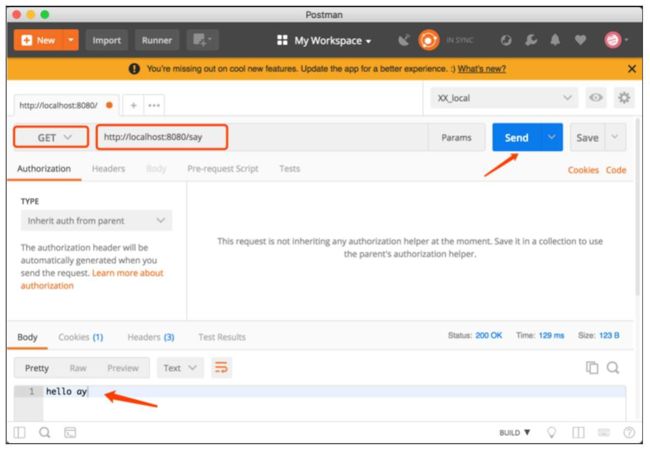650x452 pixels.
Task: Open the Text format dropdown
Action: point(180,368)
